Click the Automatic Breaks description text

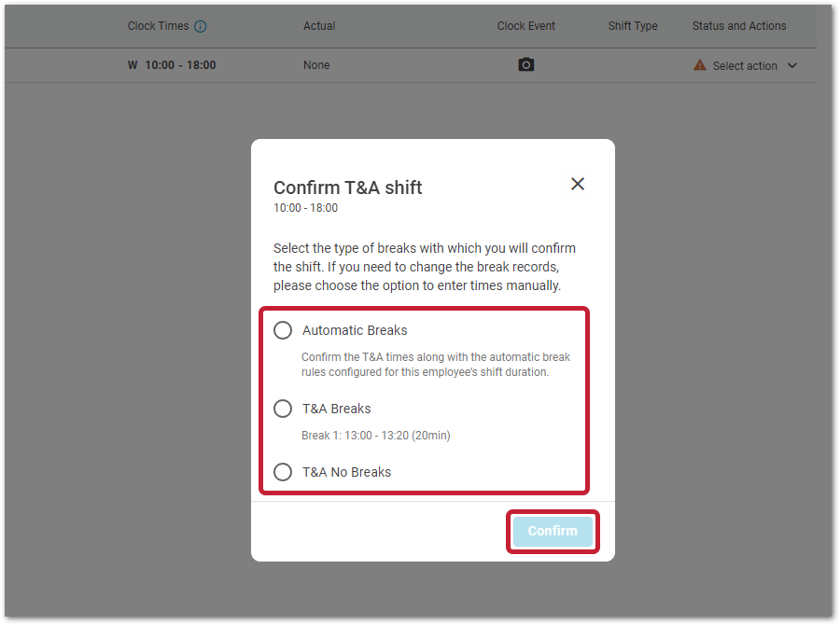click(x=435, y=365)
